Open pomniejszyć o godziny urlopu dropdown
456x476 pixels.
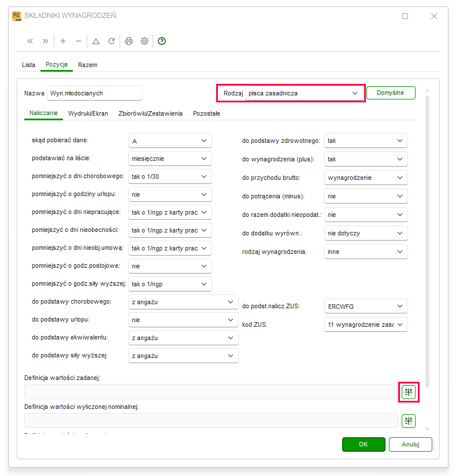170,194
